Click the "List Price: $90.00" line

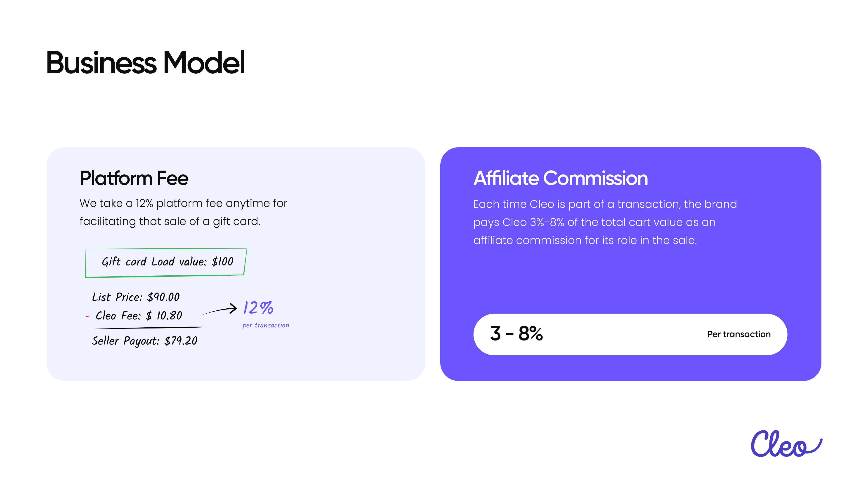136,297
